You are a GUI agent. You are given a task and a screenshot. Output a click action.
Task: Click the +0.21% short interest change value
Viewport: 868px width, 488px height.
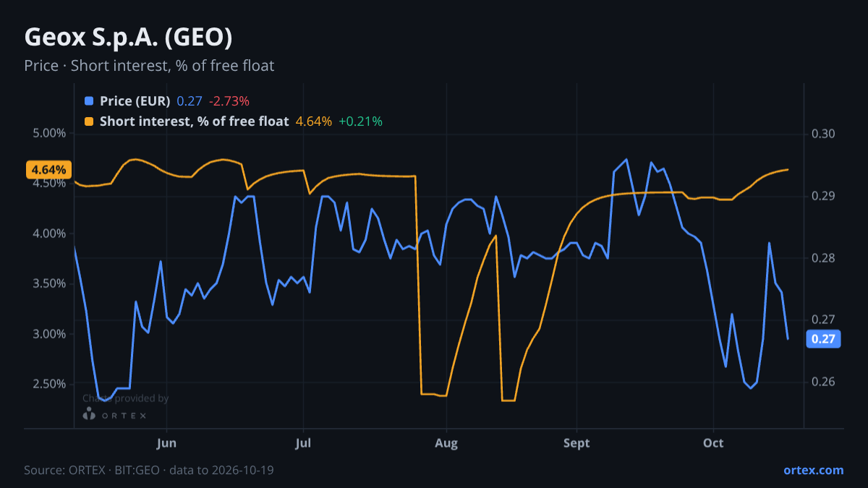[360, 121]
